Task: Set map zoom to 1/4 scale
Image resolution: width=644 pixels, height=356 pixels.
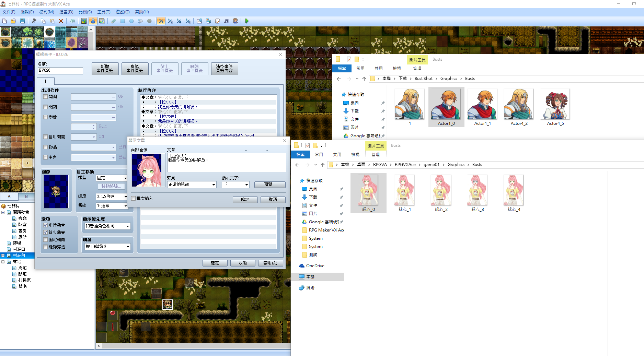Action: pyautogui.click(x=179, y=21)
